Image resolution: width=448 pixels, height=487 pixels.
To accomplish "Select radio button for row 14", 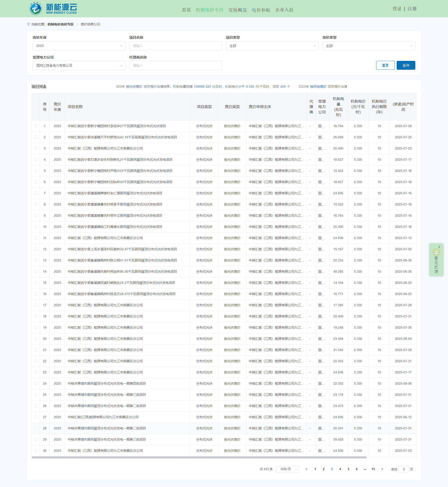I will tap(36, 271).
